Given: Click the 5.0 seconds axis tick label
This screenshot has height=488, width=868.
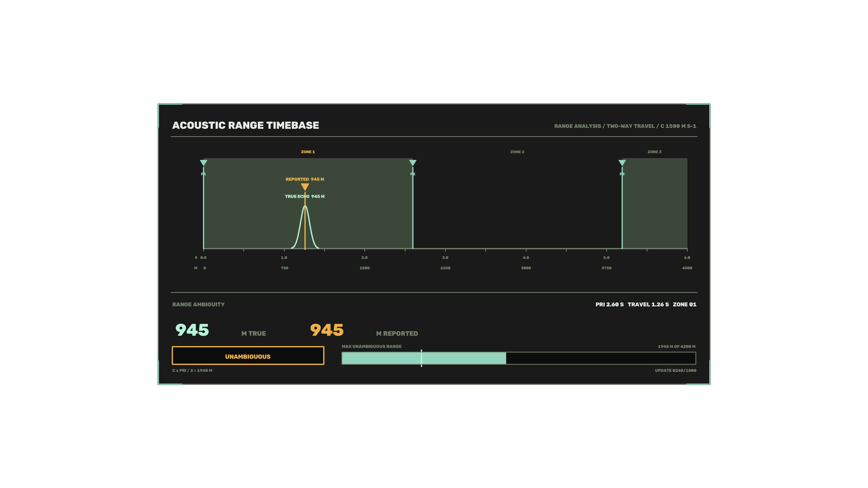Looking at the screenshot, I should point(606,258).
